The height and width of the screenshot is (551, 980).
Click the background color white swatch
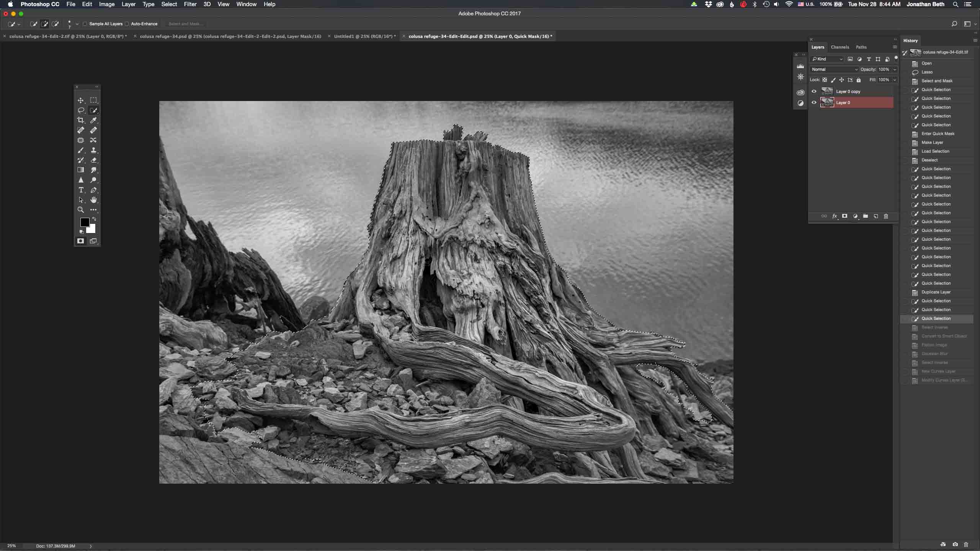coord(92,229)
